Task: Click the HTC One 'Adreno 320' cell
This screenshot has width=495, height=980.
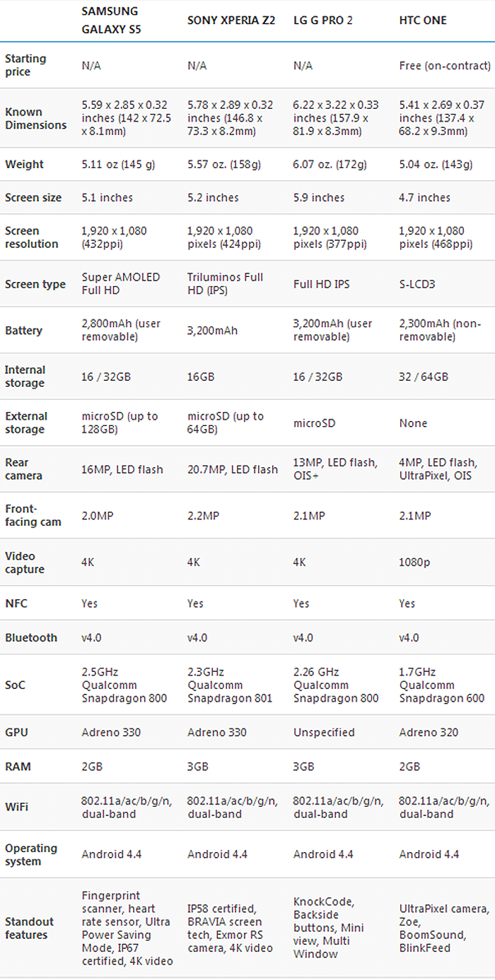Action: pyautogui.click(x=429, y=732)
